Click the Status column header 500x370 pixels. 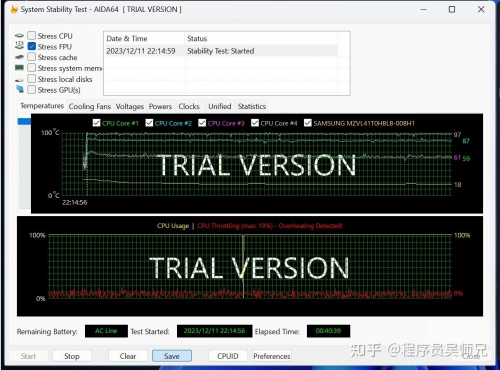261,38
